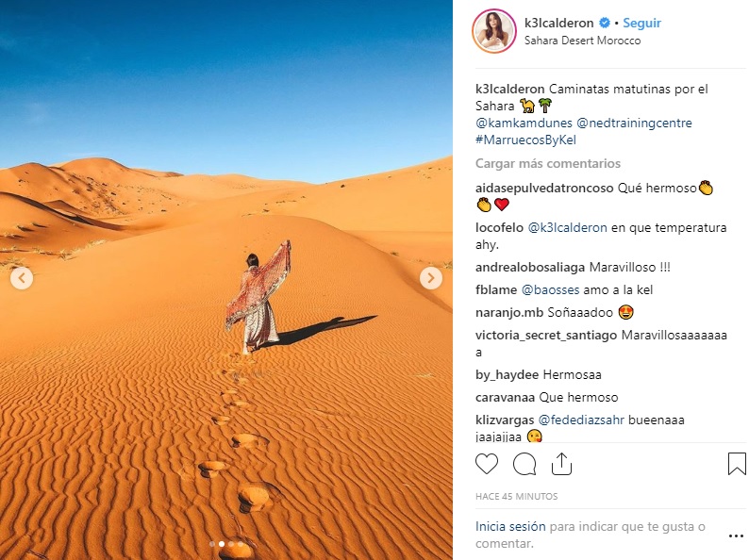Image resolution: width=749 pixels, height=560 pixels.
Task: Save the post with the bookmark icon
Action: (737, 464)
